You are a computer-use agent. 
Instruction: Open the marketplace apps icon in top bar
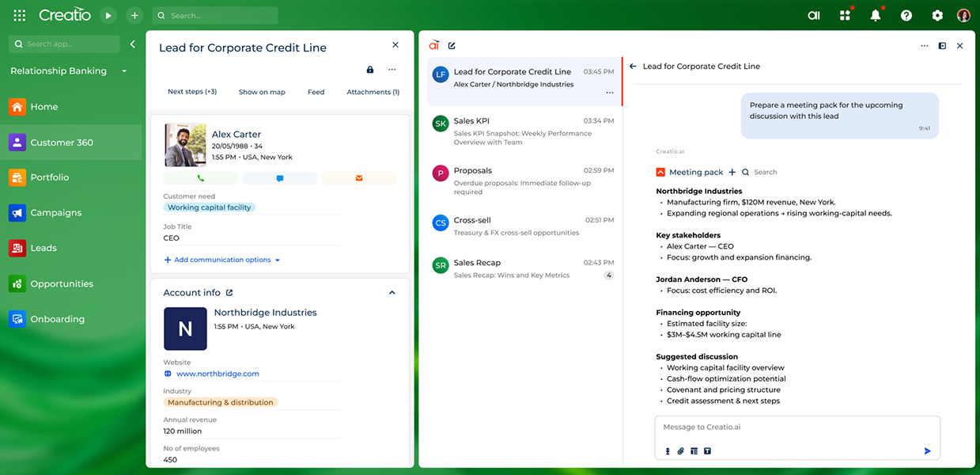click(845, 15)
